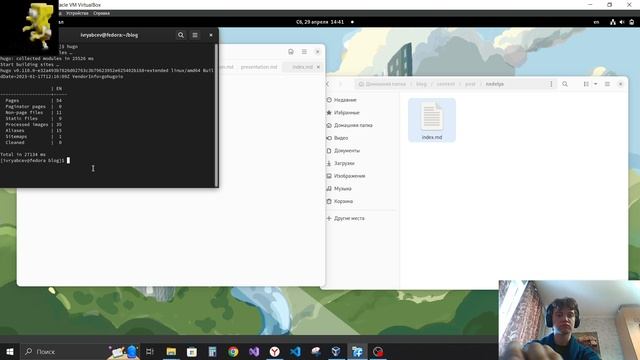The image size is (640, 360).
Task: Click the power icon in GNOME top bar
Action: point(632,22)
